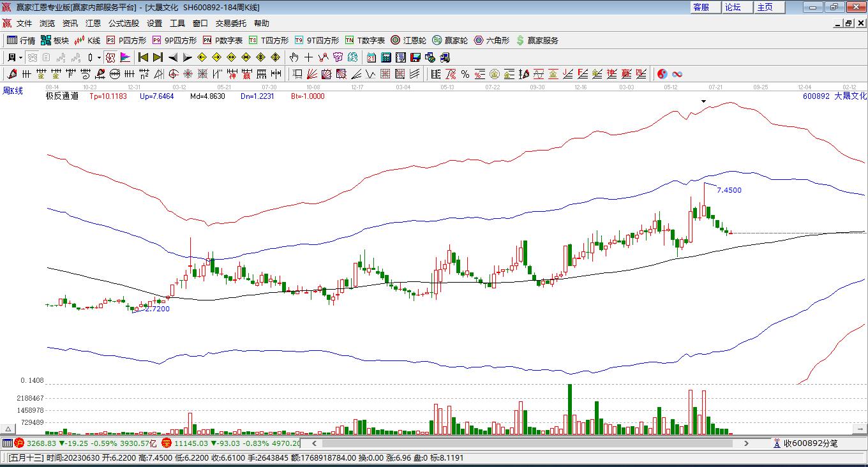
Task: Open the candlestick style dropdown arrow
Action: [x=99, y=57]
